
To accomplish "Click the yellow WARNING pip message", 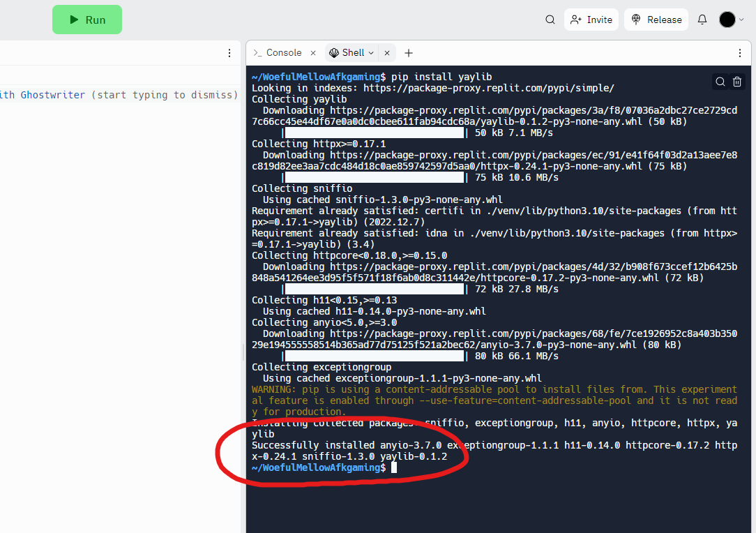I will coord(494,400).
